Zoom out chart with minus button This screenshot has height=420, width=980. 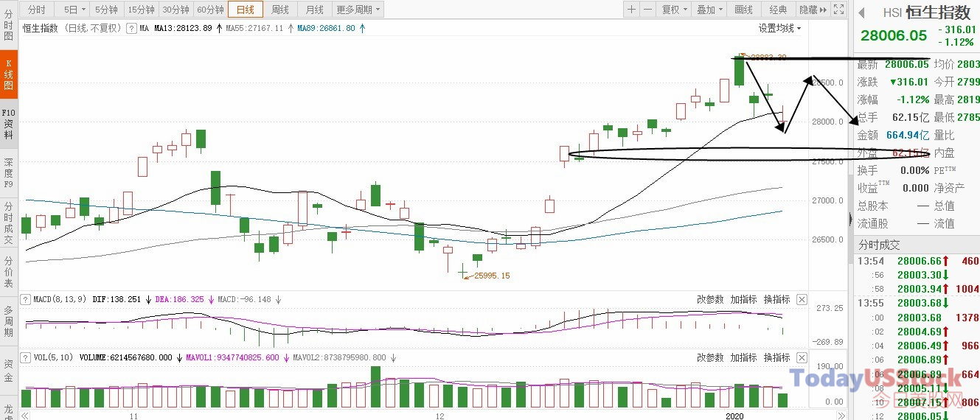[x=647, y=10]
